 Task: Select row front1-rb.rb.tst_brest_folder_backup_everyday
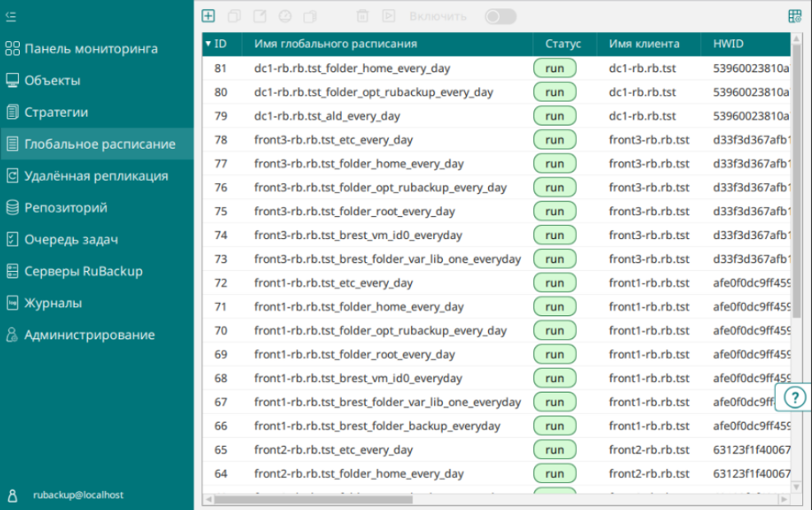coord(496,425)
